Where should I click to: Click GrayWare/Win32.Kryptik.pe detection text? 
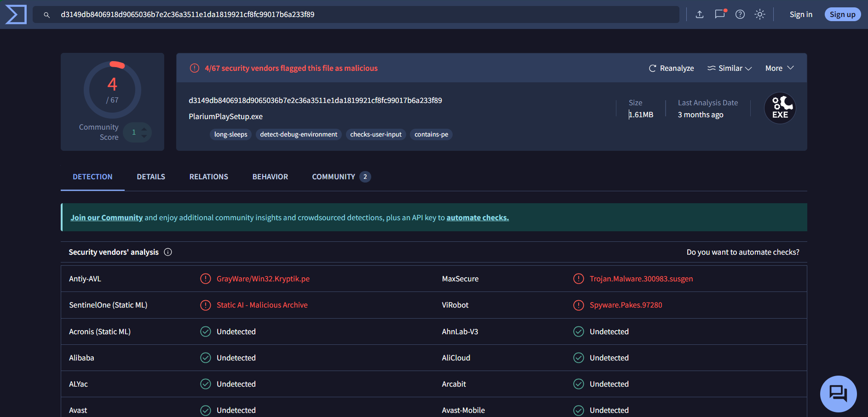coord(263,279)
